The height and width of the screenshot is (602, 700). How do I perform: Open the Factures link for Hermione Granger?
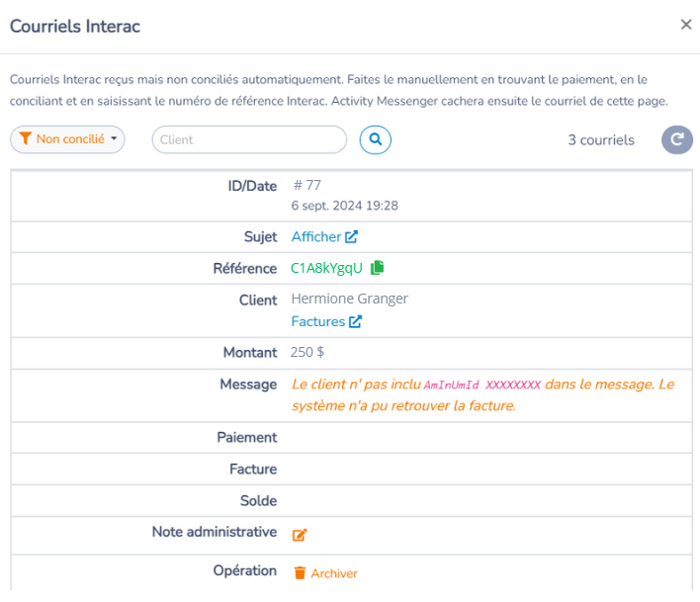(x=317, y=321)
